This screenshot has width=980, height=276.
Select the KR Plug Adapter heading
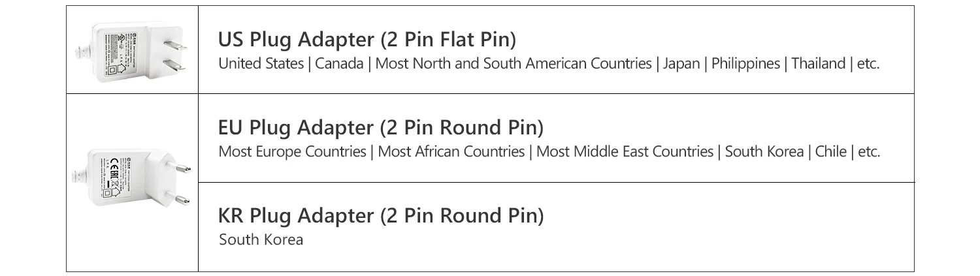(x=381, y=215)
